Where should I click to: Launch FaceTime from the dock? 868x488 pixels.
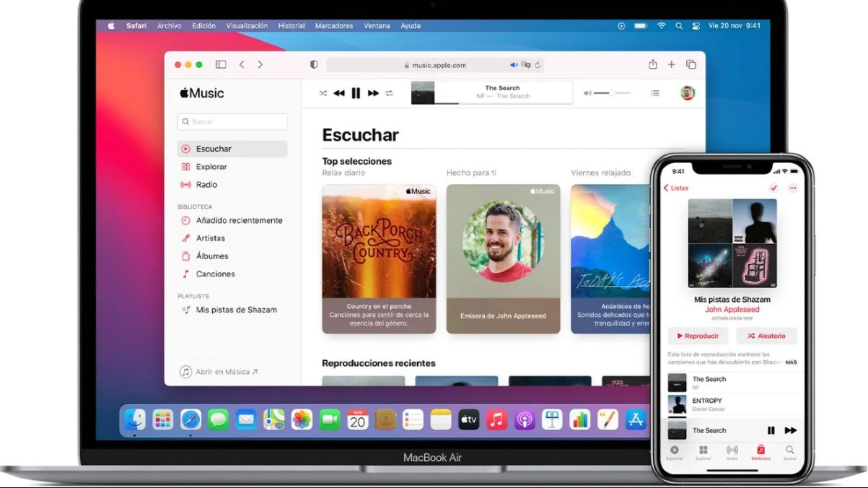point(330,419)
